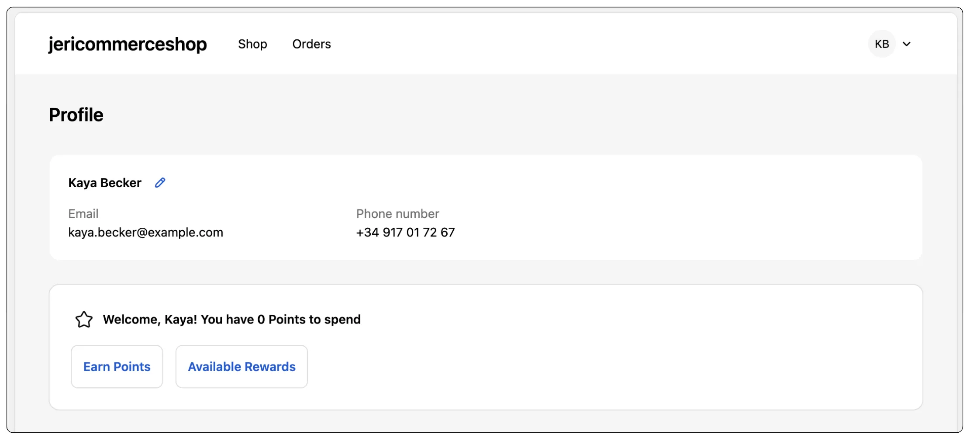
Task: Click the Profile page heading
Action: tap(76, 115)
